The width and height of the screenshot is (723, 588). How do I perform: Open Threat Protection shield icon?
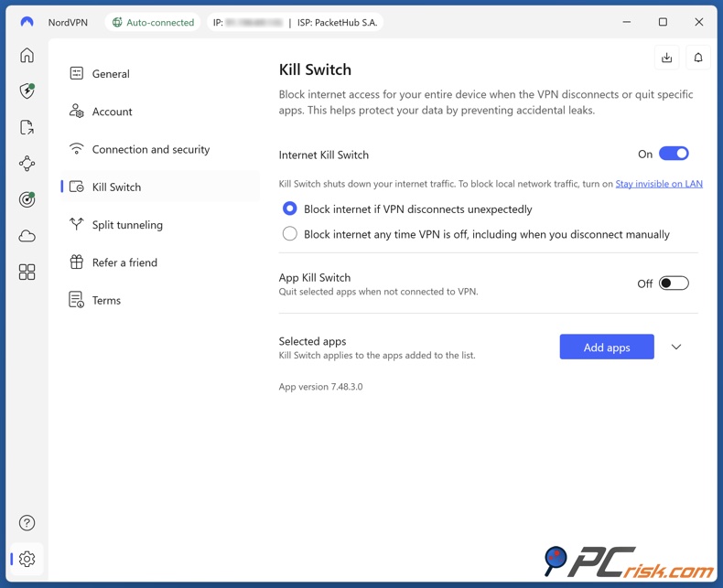(x=27, y=91)
